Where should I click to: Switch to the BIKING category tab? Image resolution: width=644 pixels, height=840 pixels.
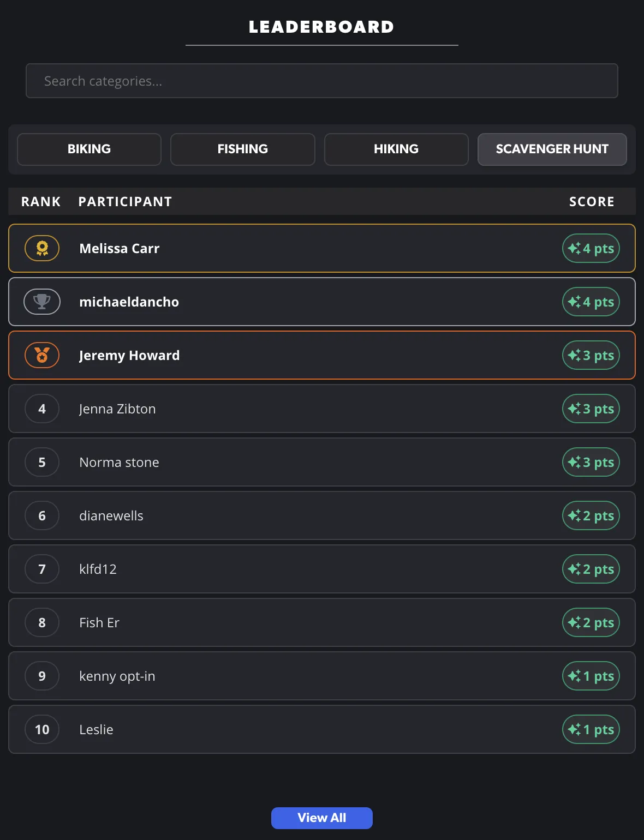coord(88,149)
